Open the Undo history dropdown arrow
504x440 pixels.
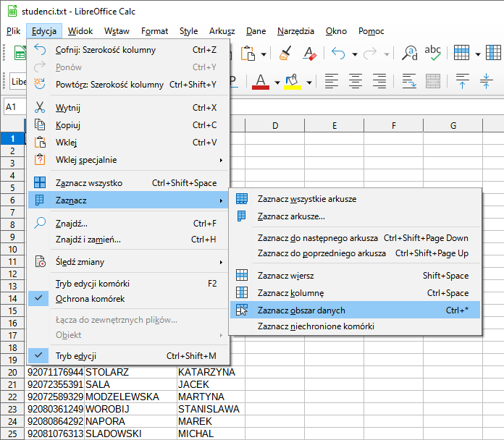click(355, 54)
